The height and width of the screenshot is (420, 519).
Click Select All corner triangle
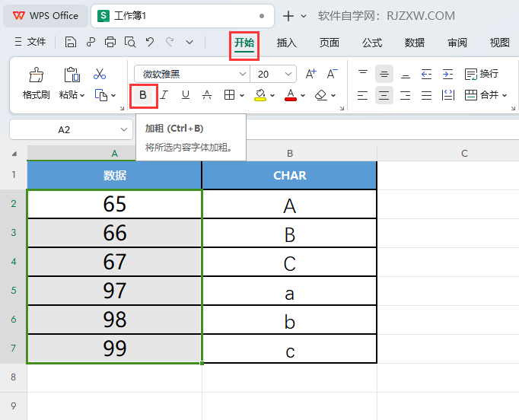[14, 154]
